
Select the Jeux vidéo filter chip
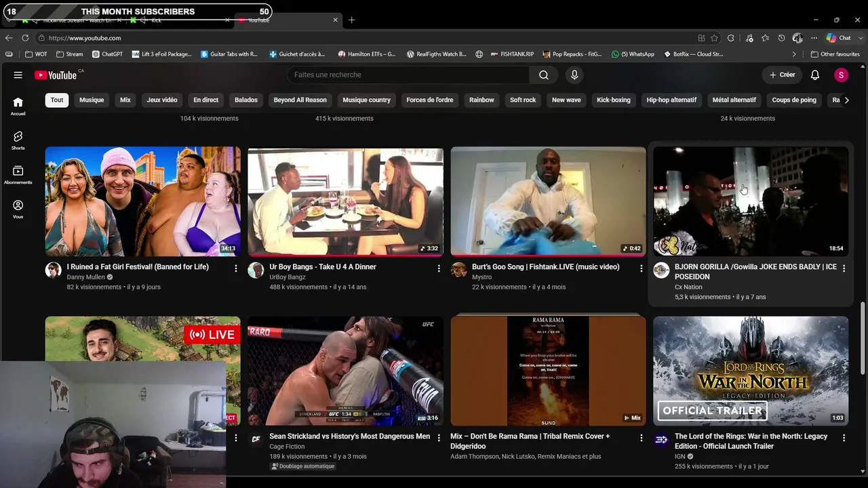(162, 100)
